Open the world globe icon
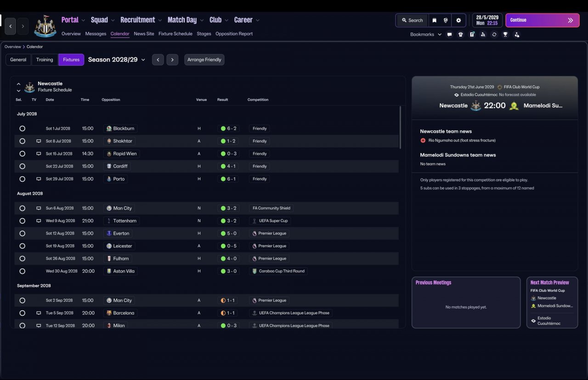The width and height of the screenshot is (588, 380). tap(446, 20)
